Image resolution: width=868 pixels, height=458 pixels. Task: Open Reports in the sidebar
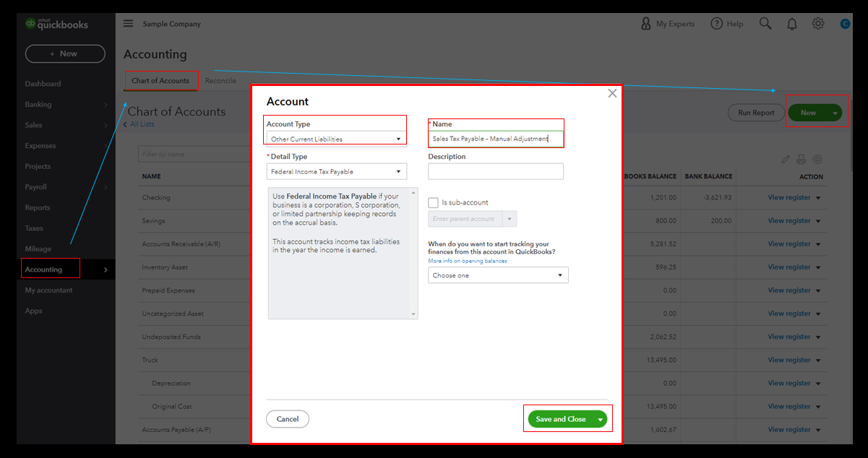pos(38,207)
